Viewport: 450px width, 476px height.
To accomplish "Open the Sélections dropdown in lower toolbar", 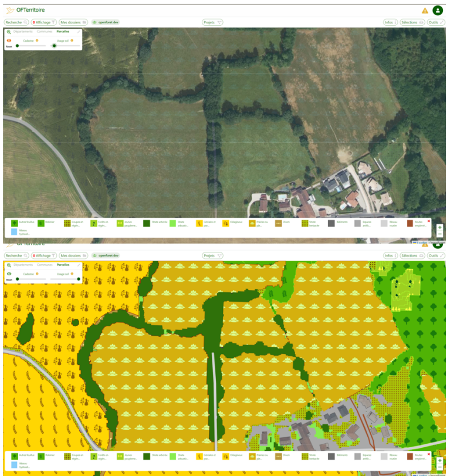I will point(412,255).
